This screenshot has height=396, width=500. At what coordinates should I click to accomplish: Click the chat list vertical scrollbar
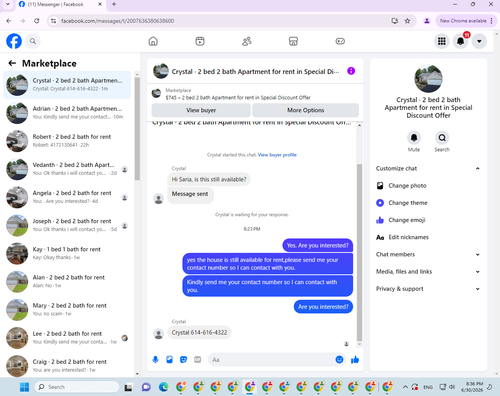[137, 129]
